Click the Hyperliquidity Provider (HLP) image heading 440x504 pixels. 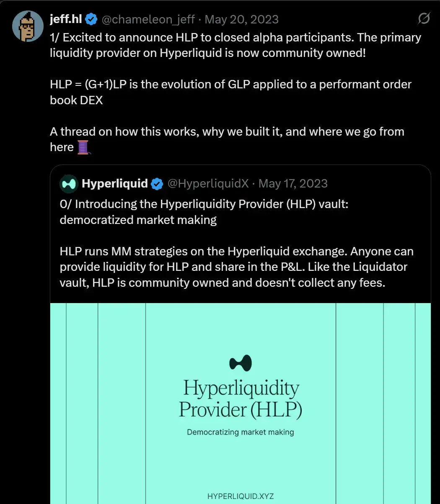241,399
